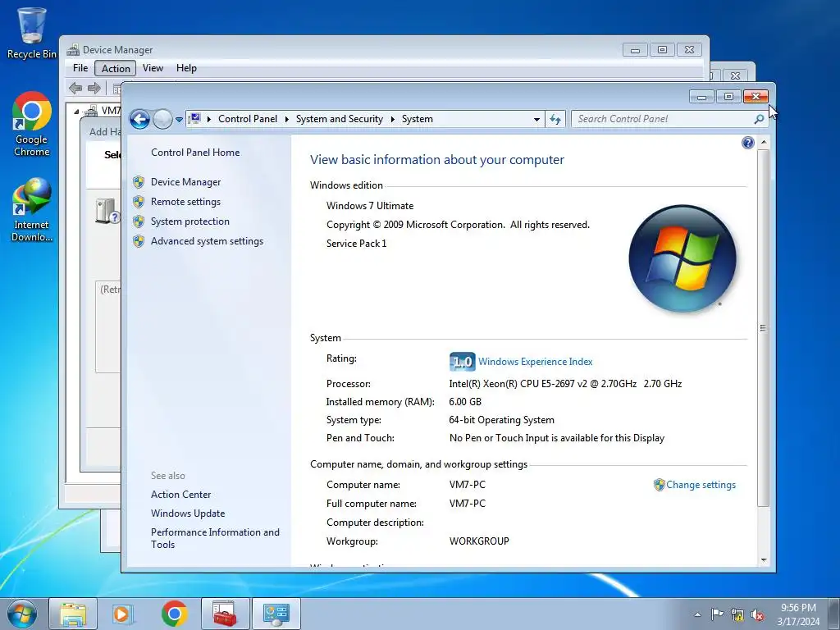Go back with the blue back arrow

coord(139,119)
